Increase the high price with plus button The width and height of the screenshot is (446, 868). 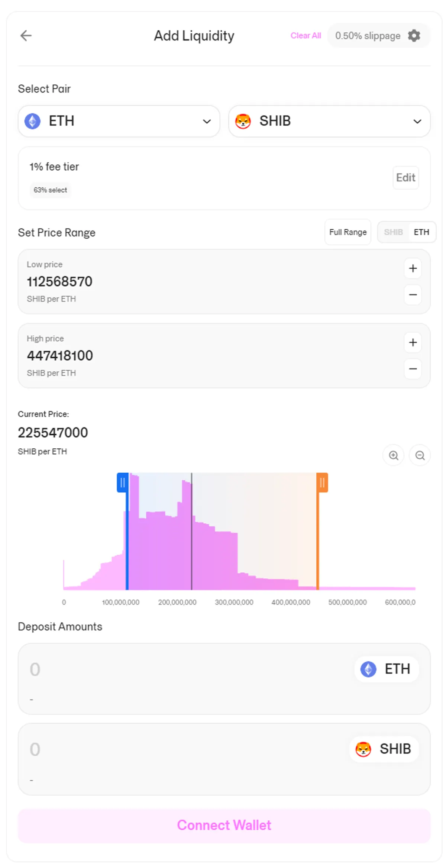pos(413,342)
